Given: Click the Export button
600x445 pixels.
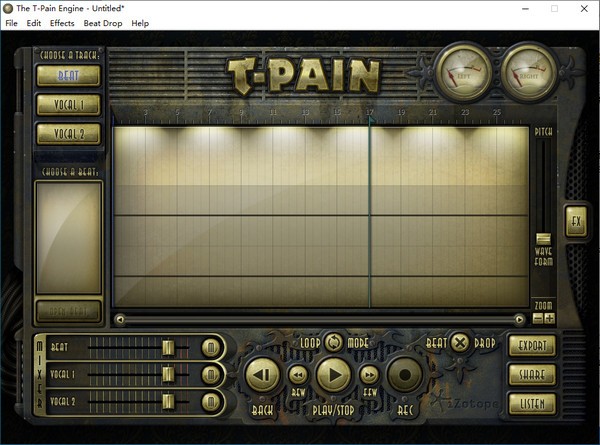Looking at the screenshot, I should click(x=531, y=346).
